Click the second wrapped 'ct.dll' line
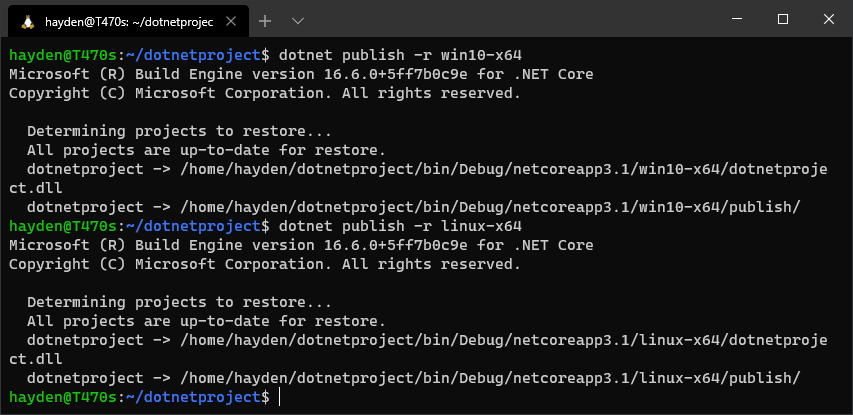The height and width of the screenshot is (415, 853). [36, 359]
